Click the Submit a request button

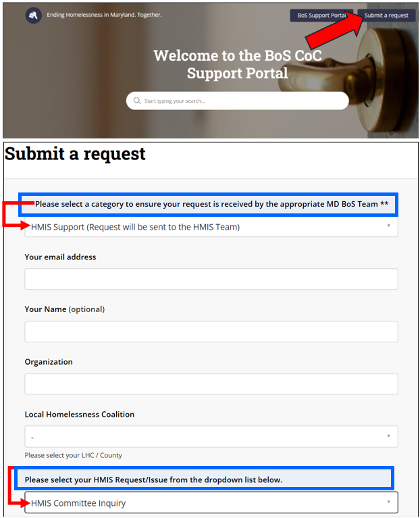[x=386, y=15]
